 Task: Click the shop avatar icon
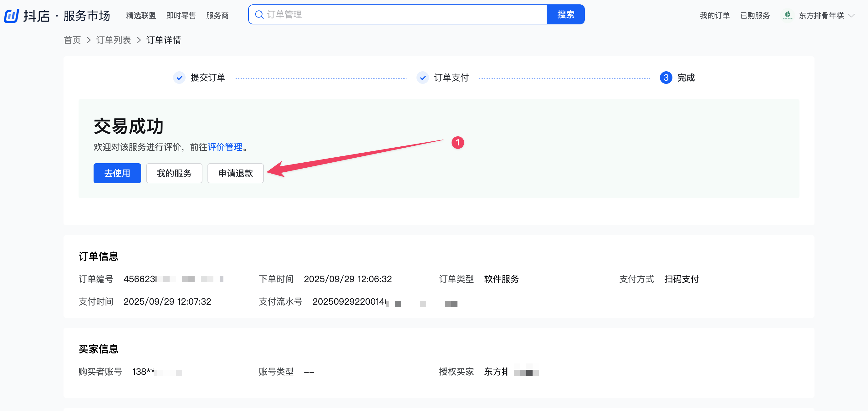787,15
